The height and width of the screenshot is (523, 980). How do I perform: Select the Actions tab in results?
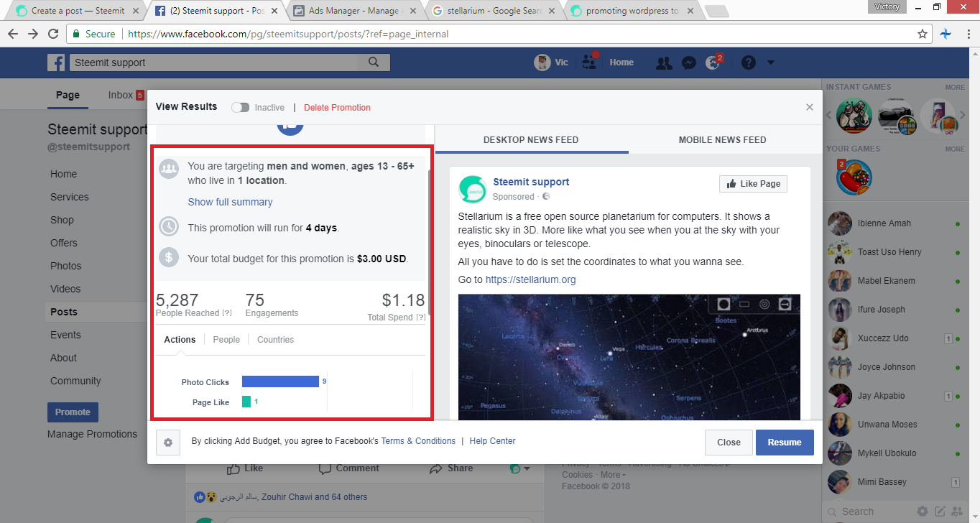click(x=180, y=339)
